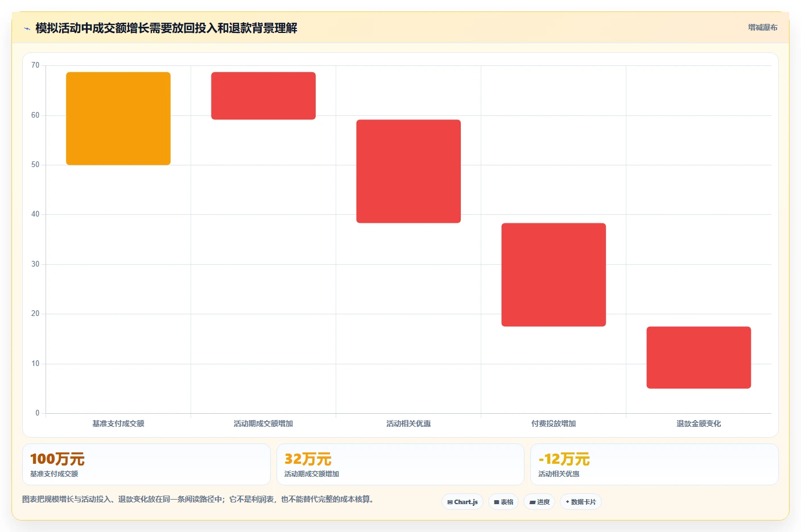Click the red 活动相关优惠 bar
Screen dimensions: 801x532
(x=408, y=172)
